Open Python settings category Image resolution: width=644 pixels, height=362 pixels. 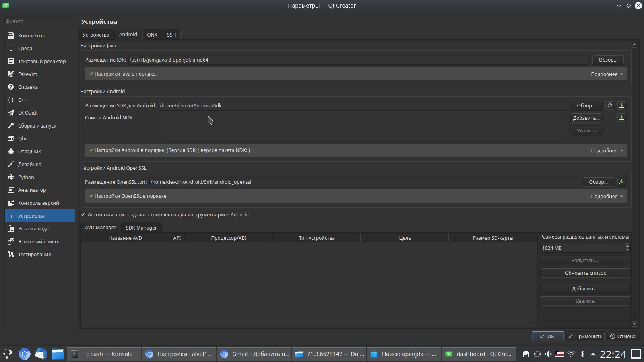(x=40, y=177)
